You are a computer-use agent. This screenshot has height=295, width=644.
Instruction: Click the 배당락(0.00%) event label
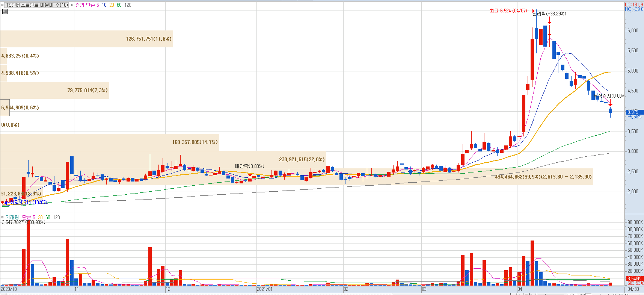250,166
